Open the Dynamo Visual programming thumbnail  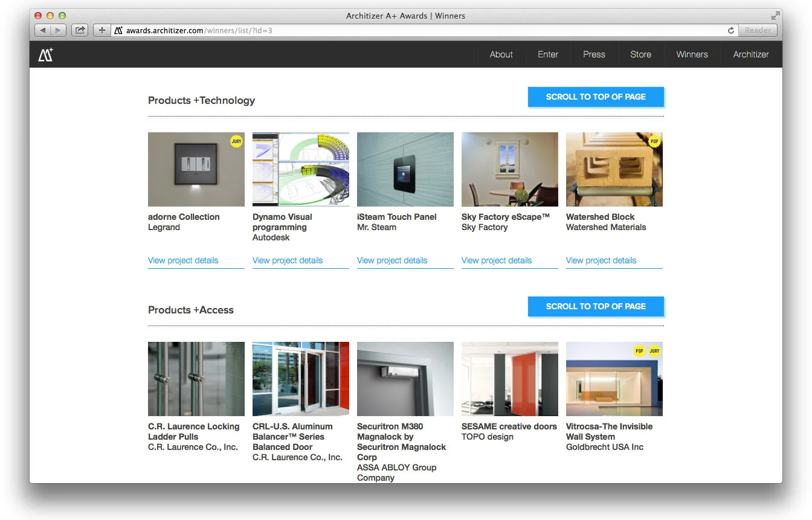(301, 170)
